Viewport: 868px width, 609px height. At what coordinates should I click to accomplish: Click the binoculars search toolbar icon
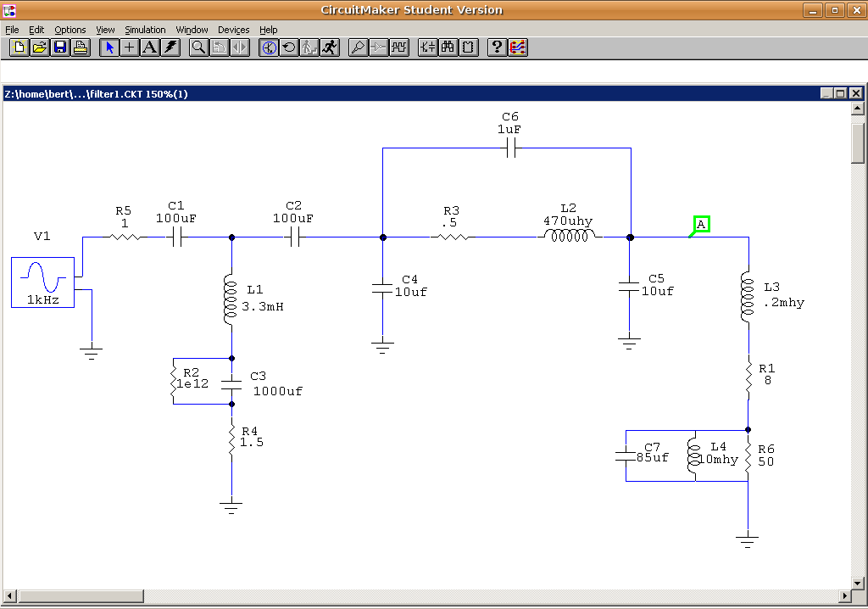point(448,47)
